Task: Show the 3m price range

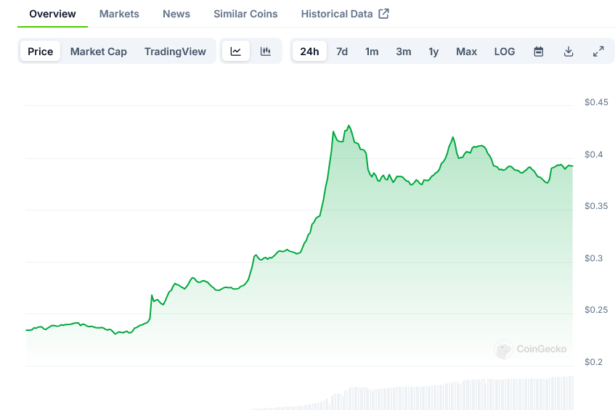Action: 403,51
